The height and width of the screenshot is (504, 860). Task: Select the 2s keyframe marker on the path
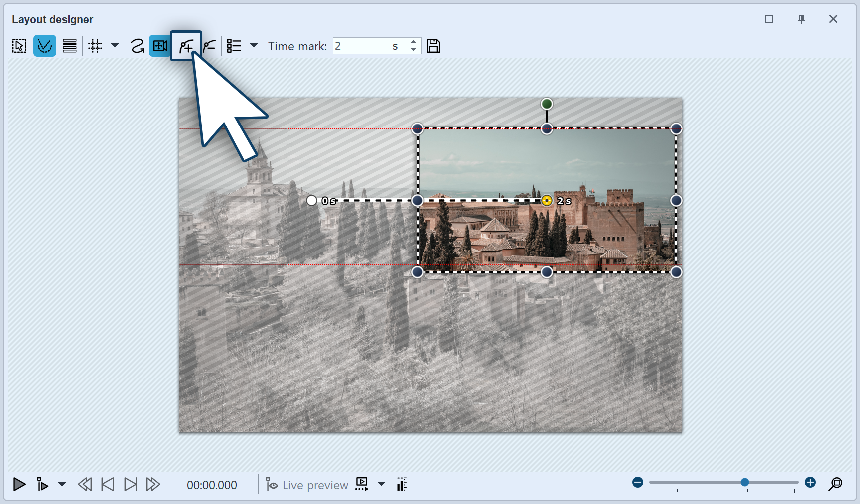pos(547,201)
